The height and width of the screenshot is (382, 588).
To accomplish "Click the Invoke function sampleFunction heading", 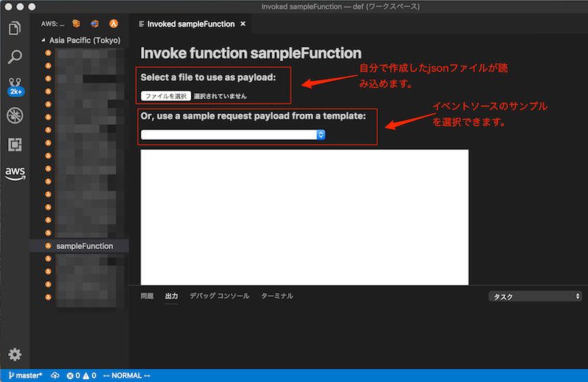I will pyautogui.click(x=251, y=53).
